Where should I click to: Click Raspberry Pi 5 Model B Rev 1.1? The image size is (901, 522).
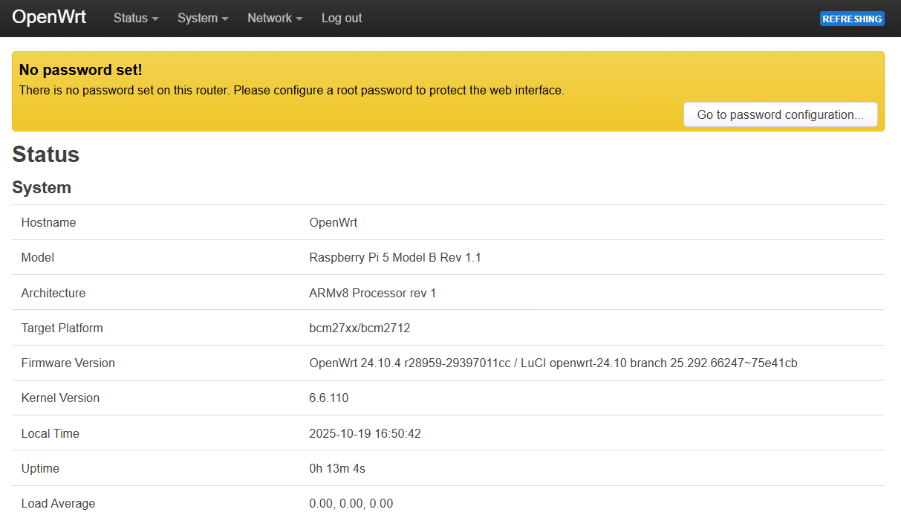[x=395, y=258]
